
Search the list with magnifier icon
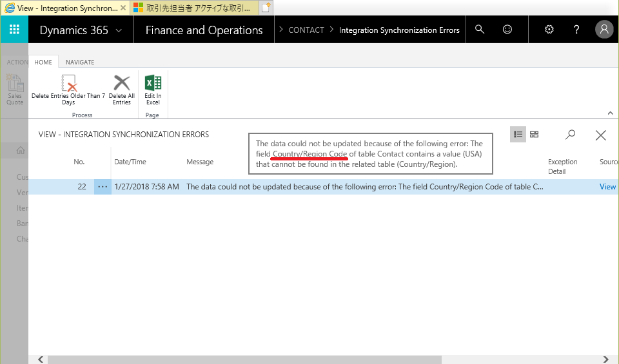click(571, 135)
